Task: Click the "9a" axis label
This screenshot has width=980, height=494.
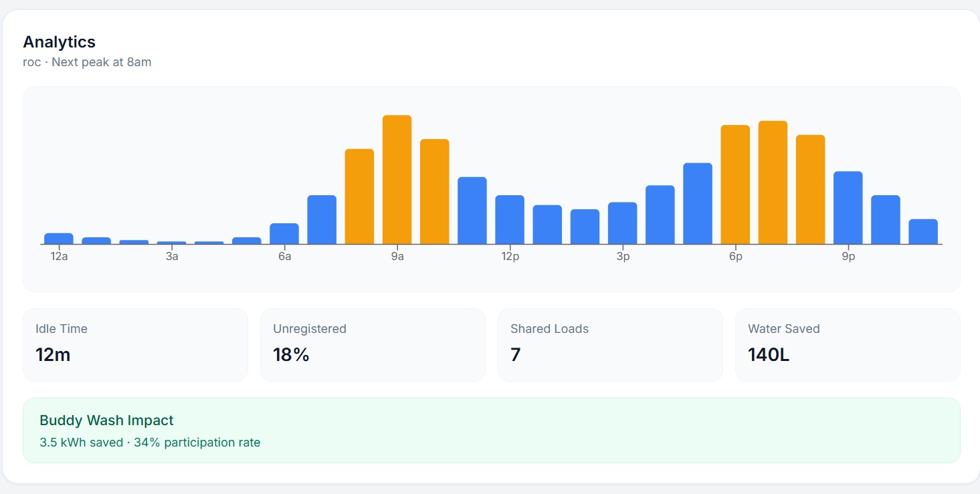Action: pos(397,257)
